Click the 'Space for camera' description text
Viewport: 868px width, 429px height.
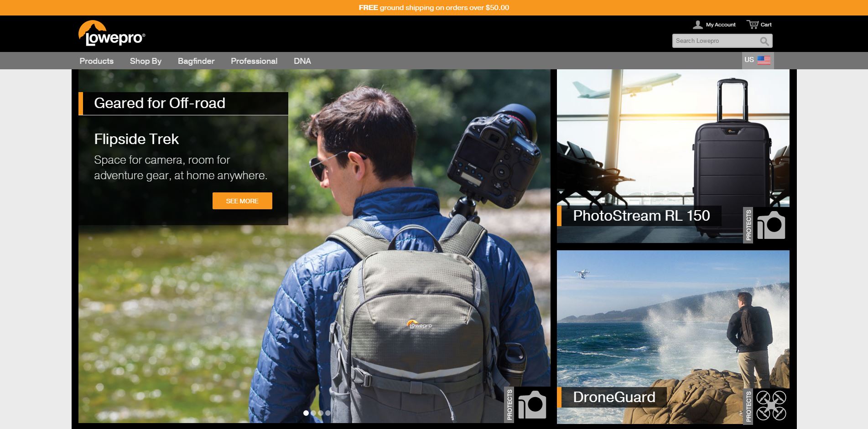tap(181, 168)
